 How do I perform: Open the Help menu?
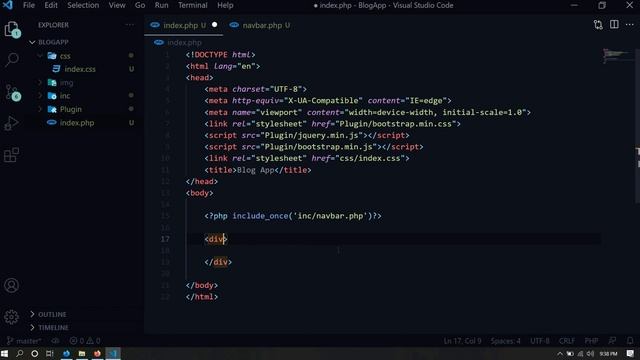coord(225,5)
